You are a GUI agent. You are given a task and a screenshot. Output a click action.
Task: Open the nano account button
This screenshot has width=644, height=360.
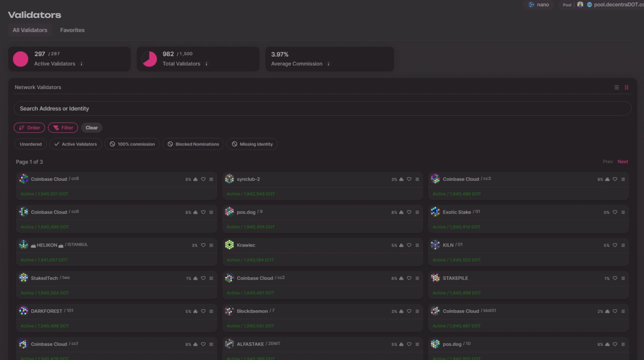coord(539,5)
